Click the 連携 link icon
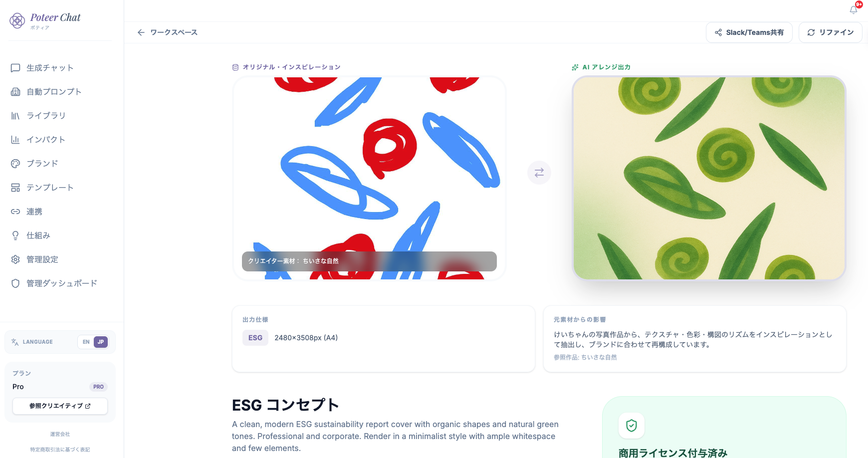Screen dimensions: 868x458 click(x=15, y=212)
